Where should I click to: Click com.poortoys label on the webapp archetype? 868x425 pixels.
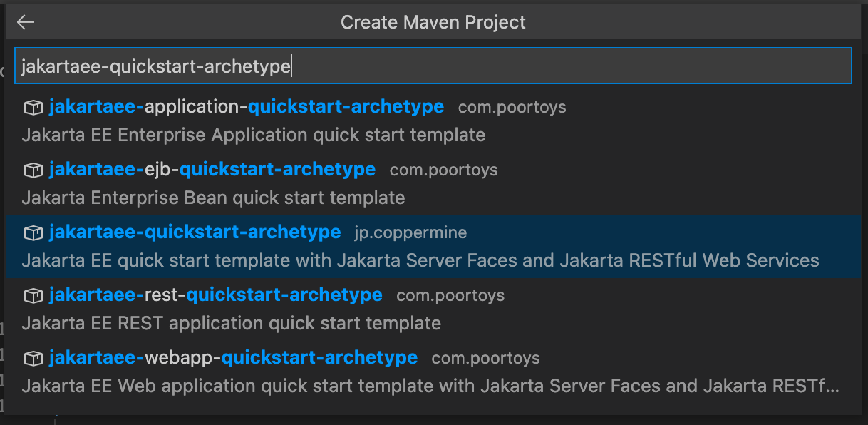click(485, 358)
